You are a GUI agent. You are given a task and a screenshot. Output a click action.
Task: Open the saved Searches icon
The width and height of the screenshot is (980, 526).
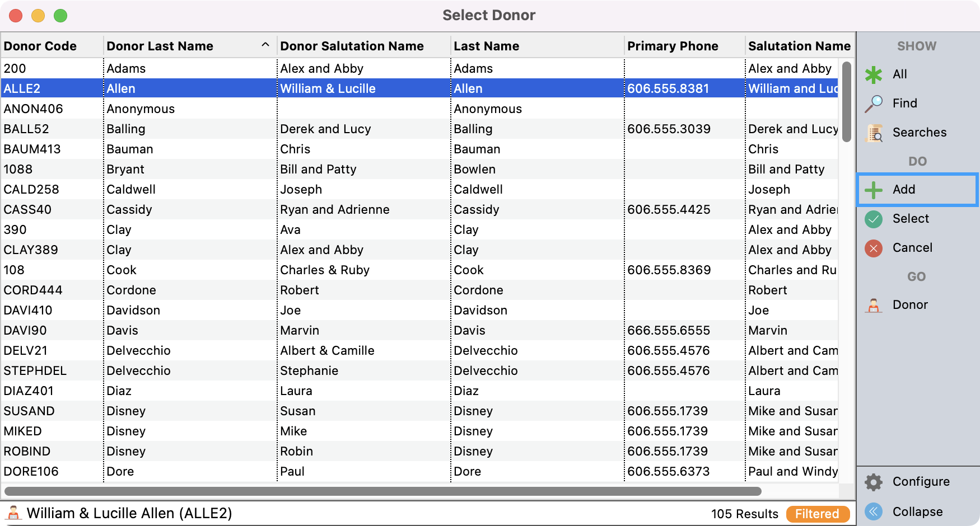click(x=874, y=133)
